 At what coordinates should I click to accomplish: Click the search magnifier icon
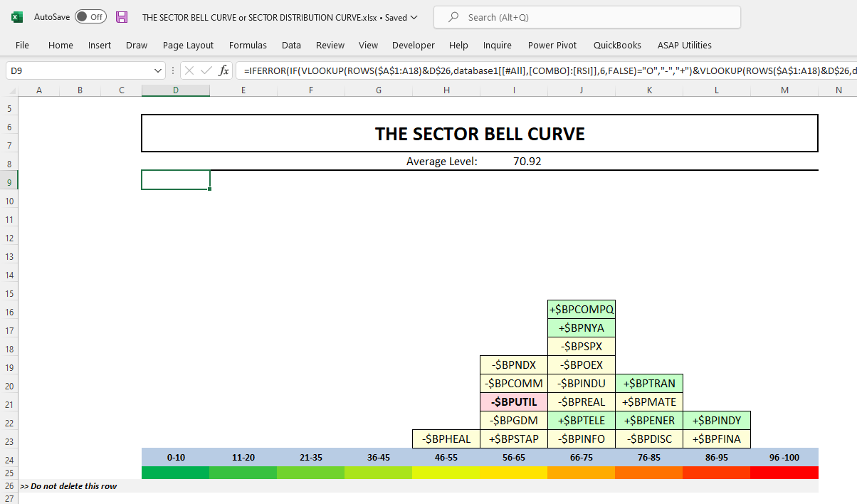(452, 17)
